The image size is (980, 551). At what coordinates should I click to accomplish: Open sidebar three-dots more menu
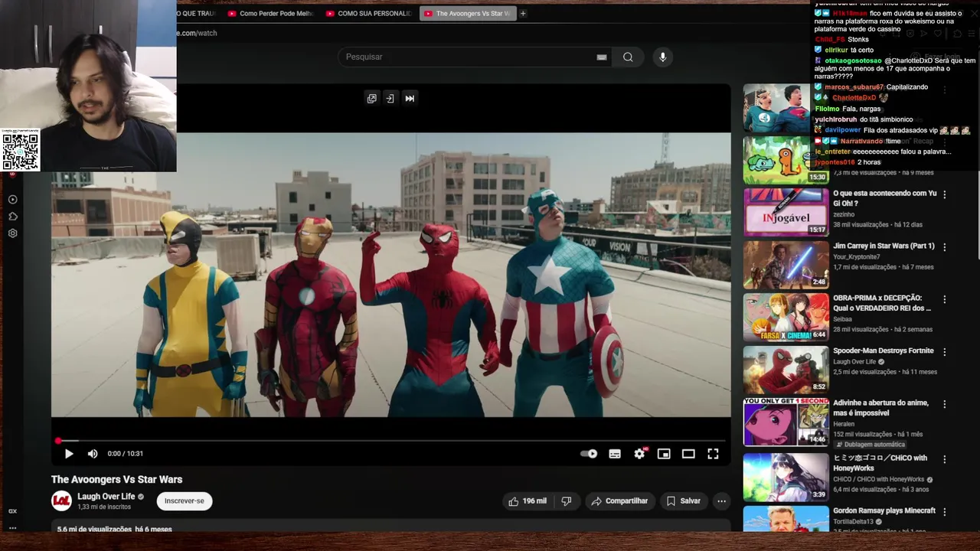[12, 527]
